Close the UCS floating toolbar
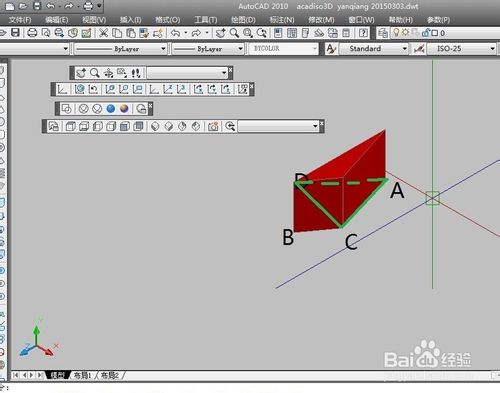Image resolution: width=500 pixels, height=393 pixels. click(252, 86)
